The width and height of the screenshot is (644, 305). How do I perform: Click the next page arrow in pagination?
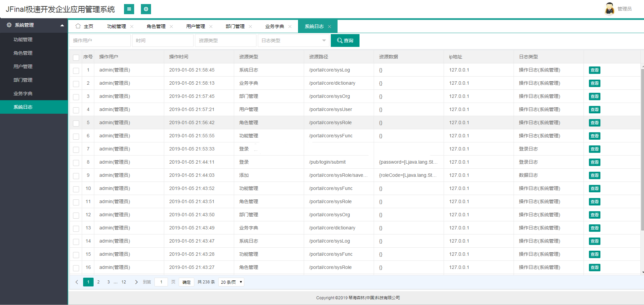pos(136,282)
